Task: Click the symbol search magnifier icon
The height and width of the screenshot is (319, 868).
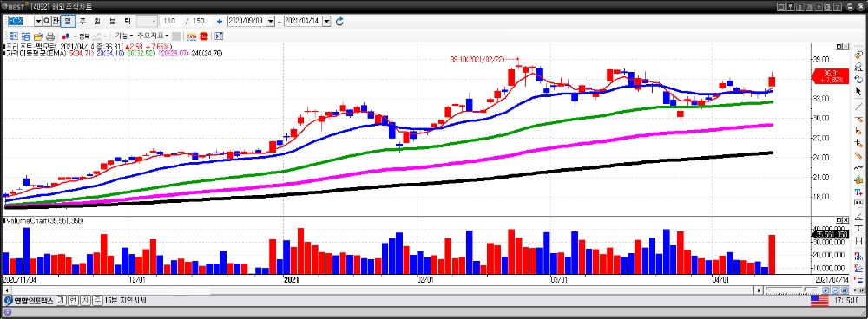Action: point(47,21)
